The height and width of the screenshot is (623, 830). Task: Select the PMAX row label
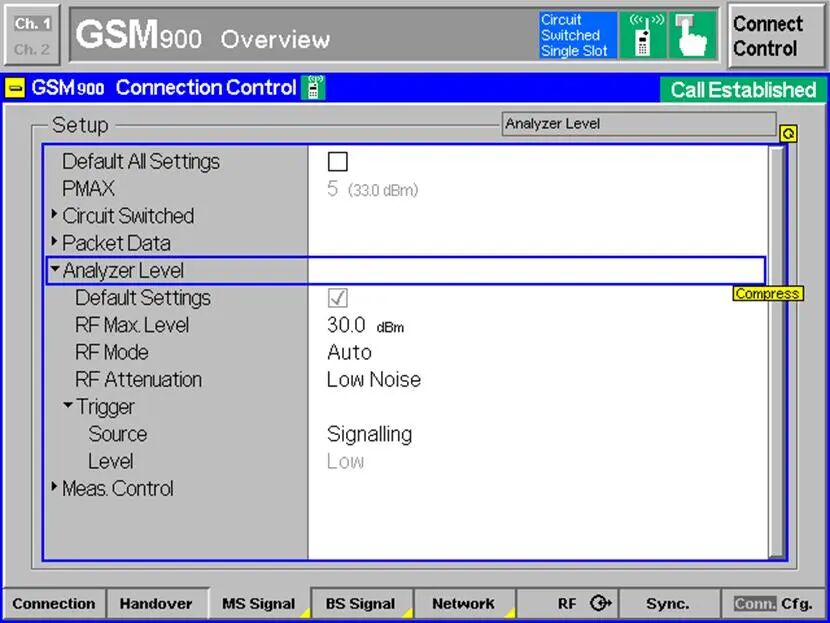coord(88,189)
